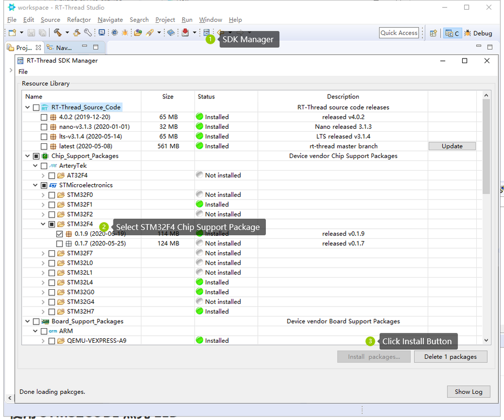Close the Project Explorer tab with X
This screenshot has height=420, width=504.
click(38, 47)
